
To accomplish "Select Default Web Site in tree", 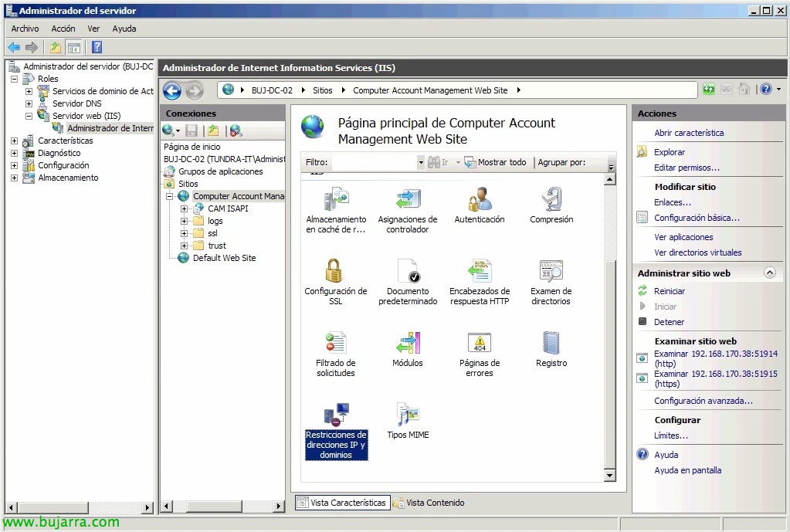I will [224, 258].
